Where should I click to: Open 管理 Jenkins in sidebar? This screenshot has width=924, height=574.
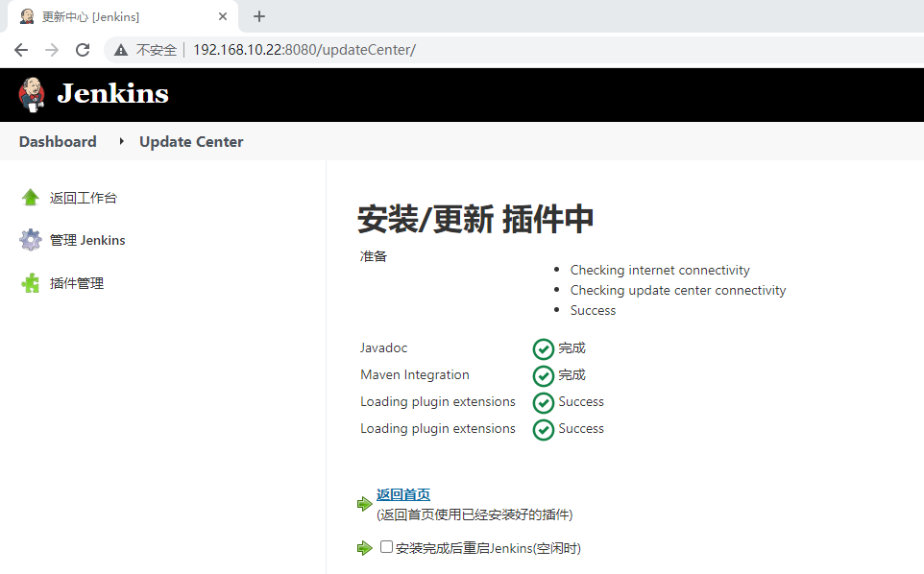point(87,240)
